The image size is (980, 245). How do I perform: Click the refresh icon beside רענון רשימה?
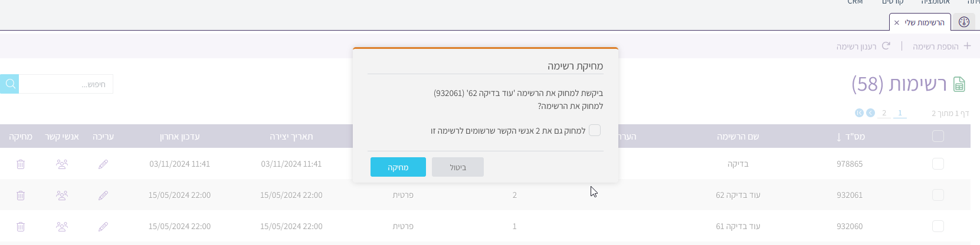pyautogui.click(x=886, y=46)
